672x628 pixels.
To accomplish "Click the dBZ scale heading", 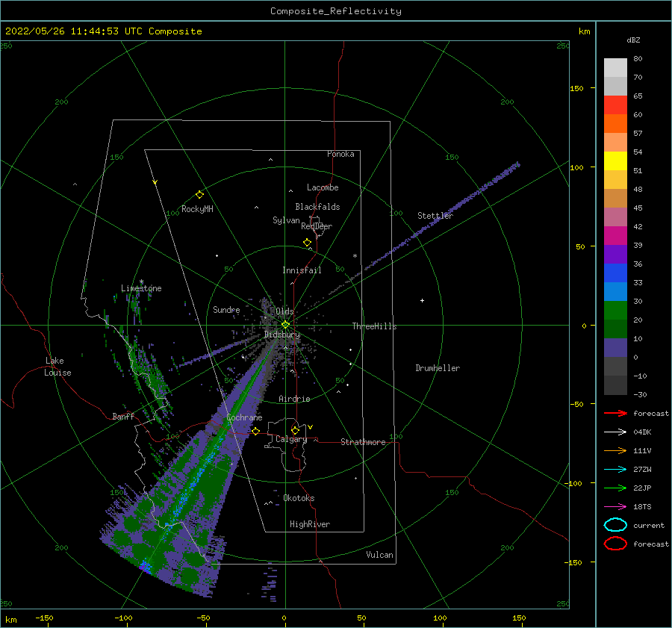I will [x=633, y=40].
